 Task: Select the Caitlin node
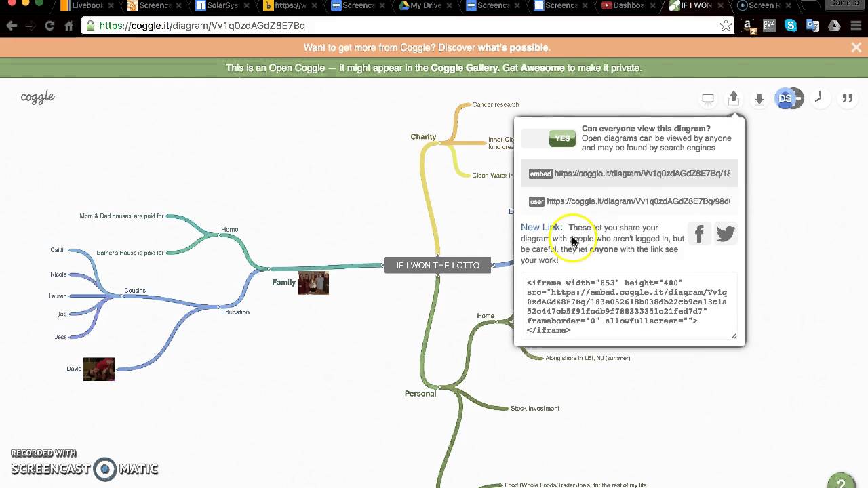click(58, 250)
